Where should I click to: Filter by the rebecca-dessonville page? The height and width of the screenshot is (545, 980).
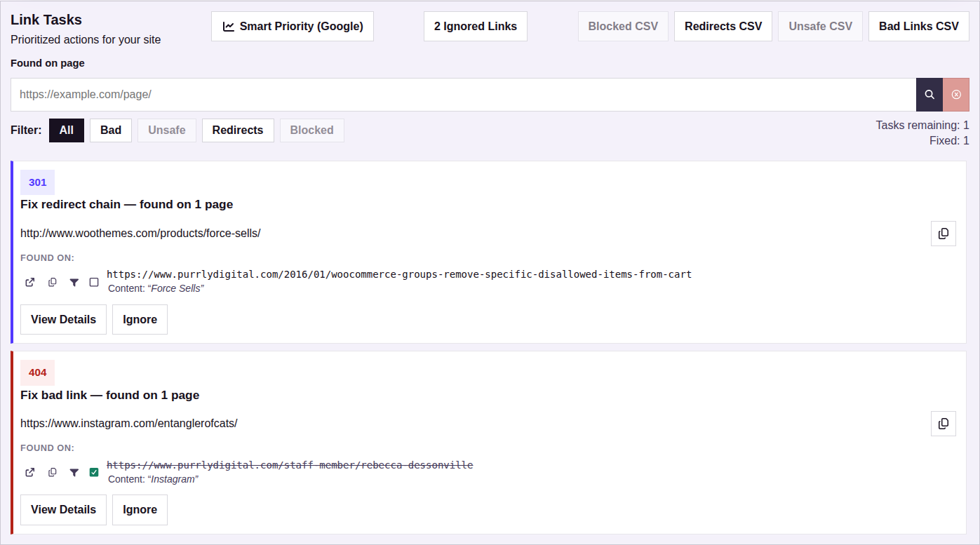click(74, 473)
